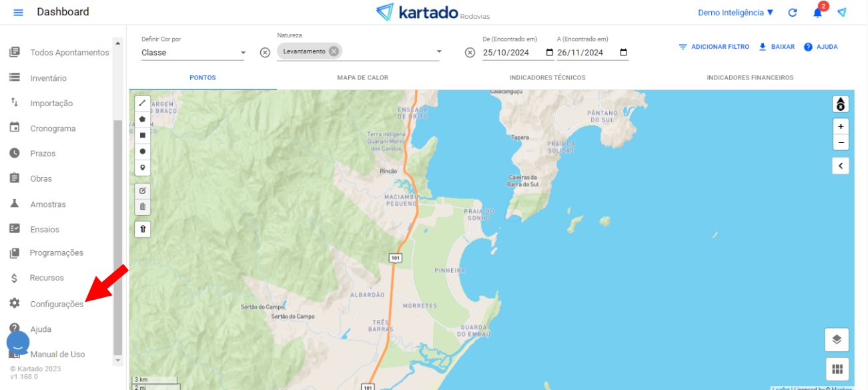868x390 pixels.
Task: Open the map layers control
Action: pyautogui.click(x=837, y=339)
